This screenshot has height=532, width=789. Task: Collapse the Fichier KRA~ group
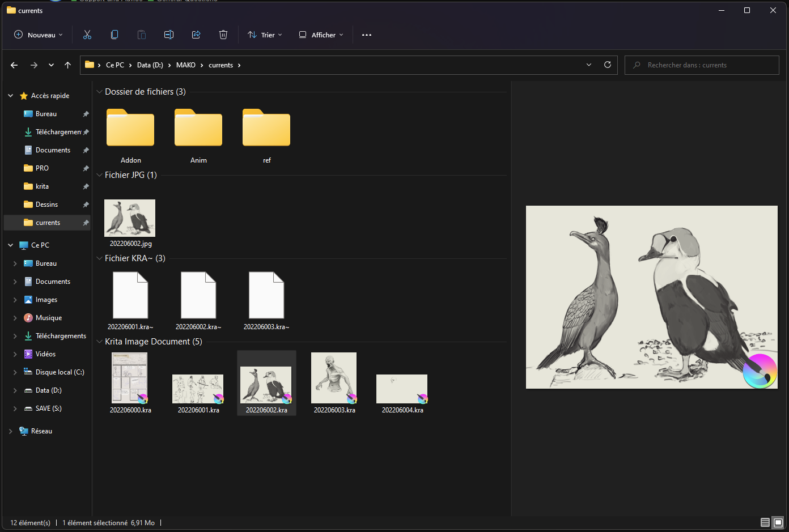pos(100,258)
